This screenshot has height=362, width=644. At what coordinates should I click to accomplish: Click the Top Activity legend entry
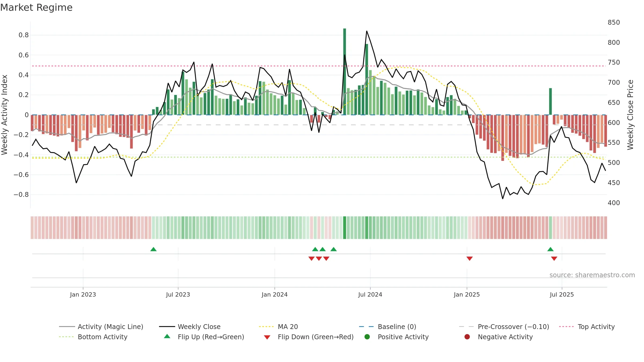pos(587,327)
